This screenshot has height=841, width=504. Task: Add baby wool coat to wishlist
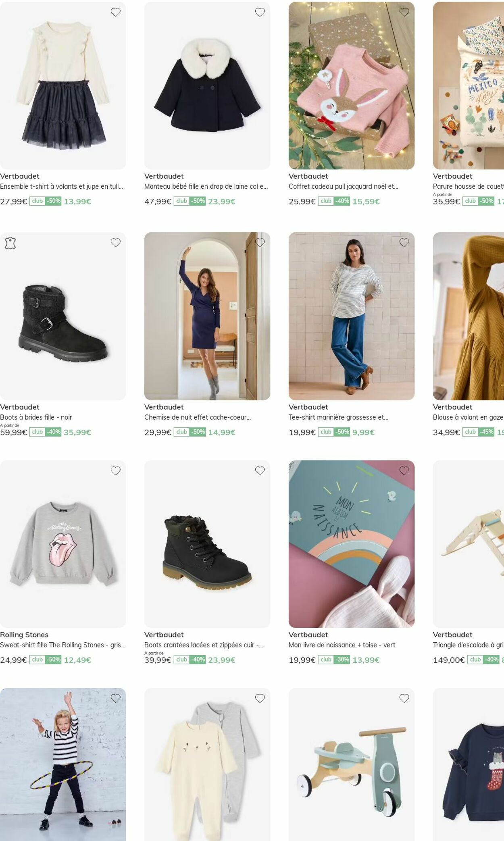pyautogui.click(x=260, y=12)
